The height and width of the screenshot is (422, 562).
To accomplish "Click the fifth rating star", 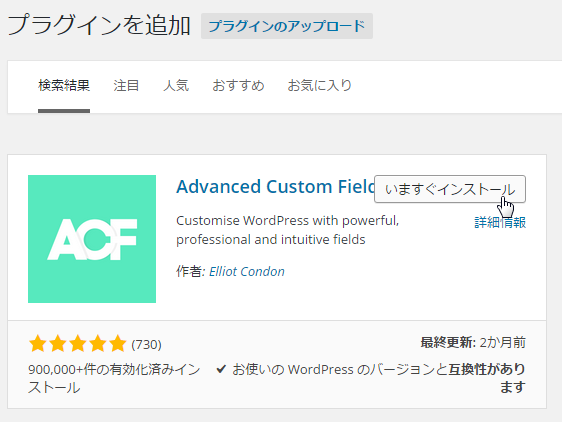I will point(118,343).
